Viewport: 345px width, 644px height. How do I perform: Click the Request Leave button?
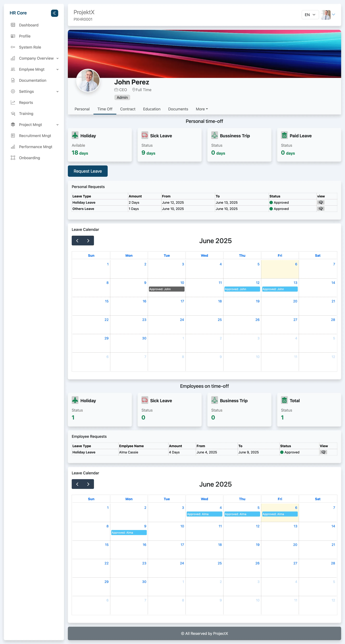88,171
